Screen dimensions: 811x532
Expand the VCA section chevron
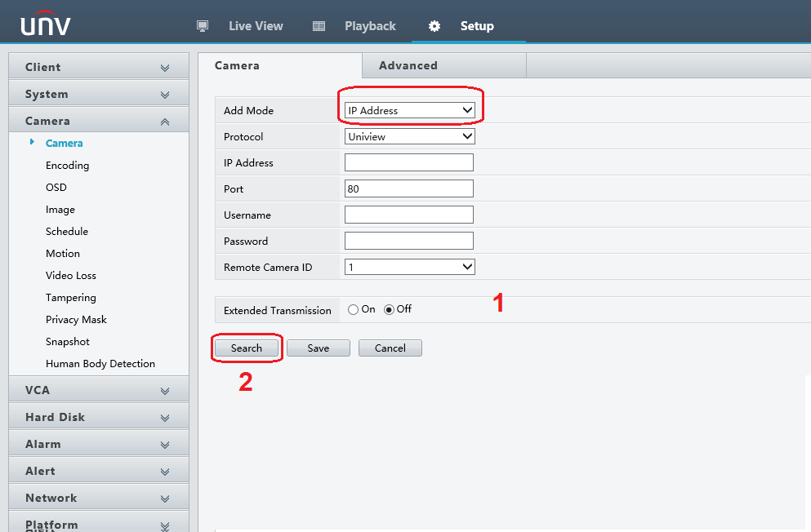coord(165,391)
